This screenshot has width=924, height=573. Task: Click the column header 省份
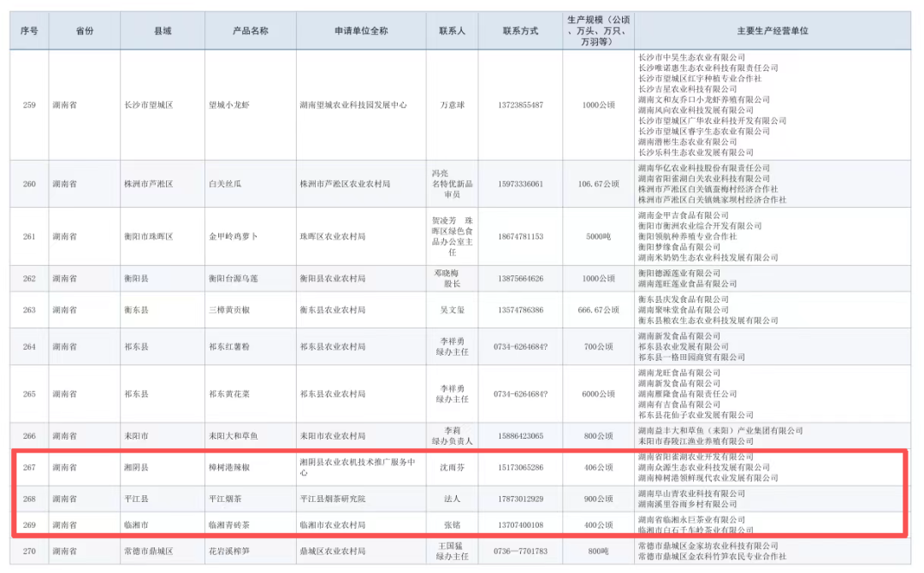click(84, 31)
